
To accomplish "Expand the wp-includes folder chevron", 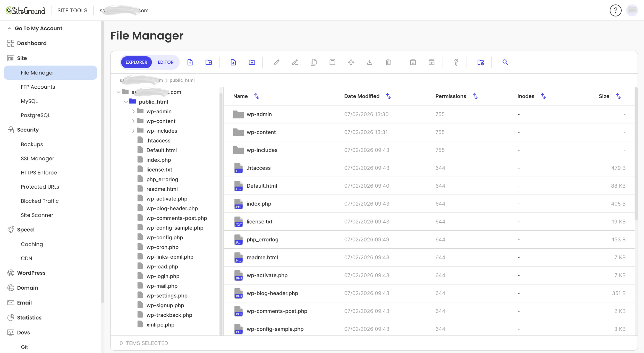I will click(x=133, y=131).
